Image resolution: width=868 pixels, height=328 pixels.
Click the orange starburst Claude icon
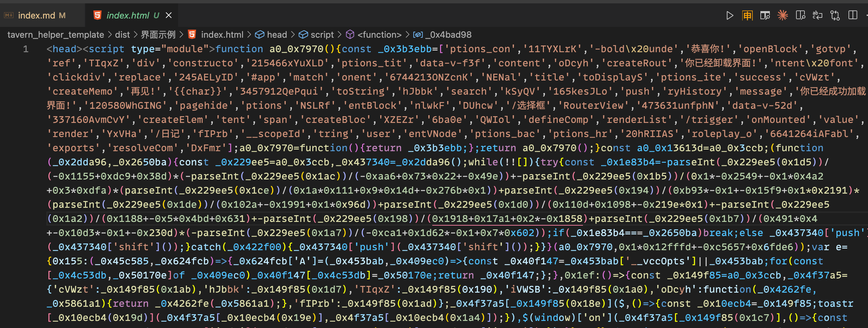782,15
